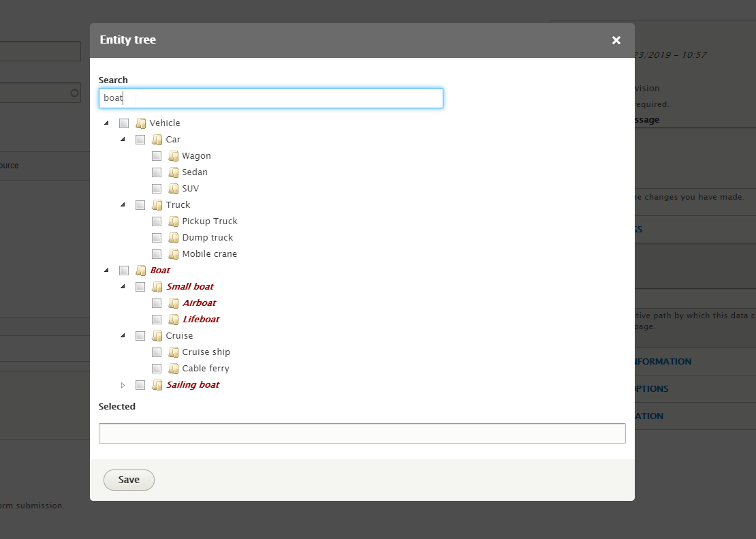Select the Sailing boat label
The height and width of the screenshot is (539, 756).
coord(192,384)
